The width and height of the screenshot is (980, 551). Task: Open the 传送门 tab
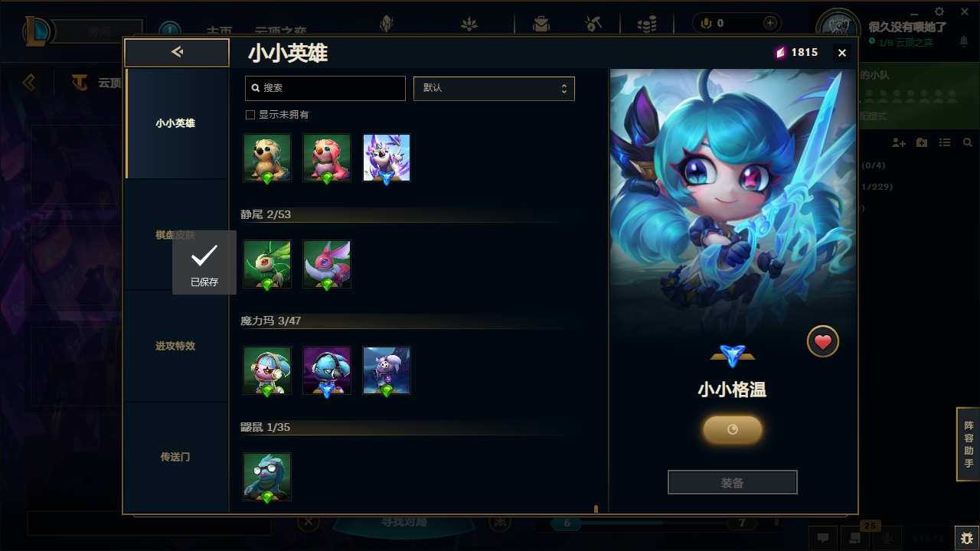176,457
